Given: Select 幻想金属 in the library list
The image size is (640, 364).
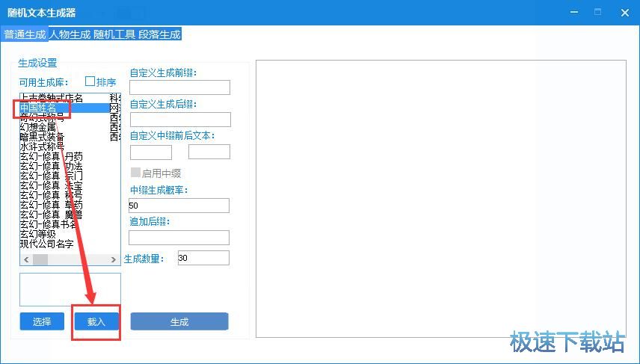Looking at the screenshot, I should (x=37, y=127).
